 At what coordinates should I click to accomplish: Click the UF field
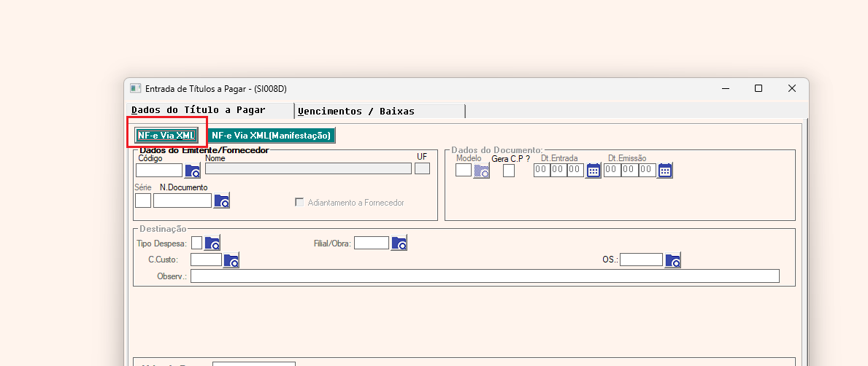(x=423, y=168)
